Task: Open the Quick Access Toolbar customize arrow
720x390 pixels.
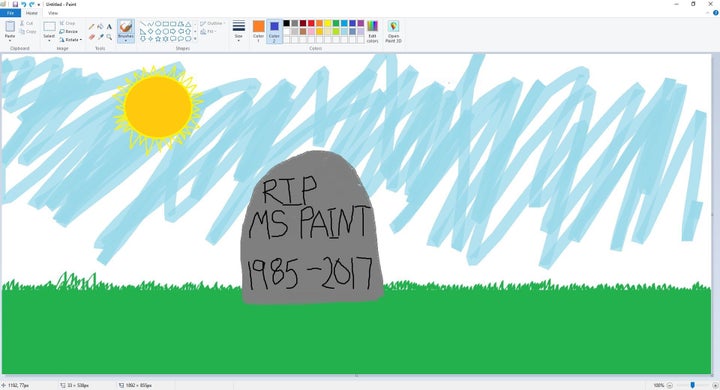Action: tap(39, 5)
